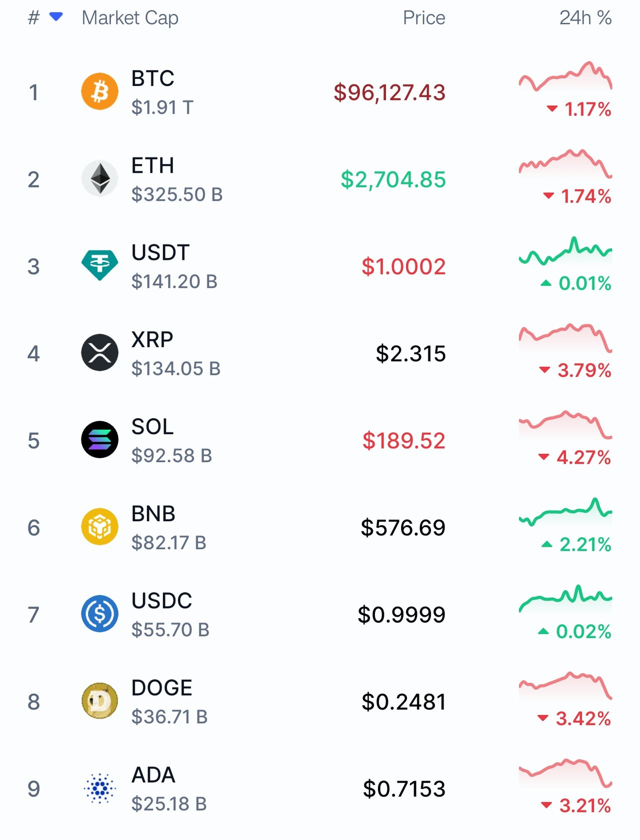Select the Cardano ADA logo
Image resolution: width=640 pixels, height=840 pixels.
pyautogui.click(x=100, y=788)
